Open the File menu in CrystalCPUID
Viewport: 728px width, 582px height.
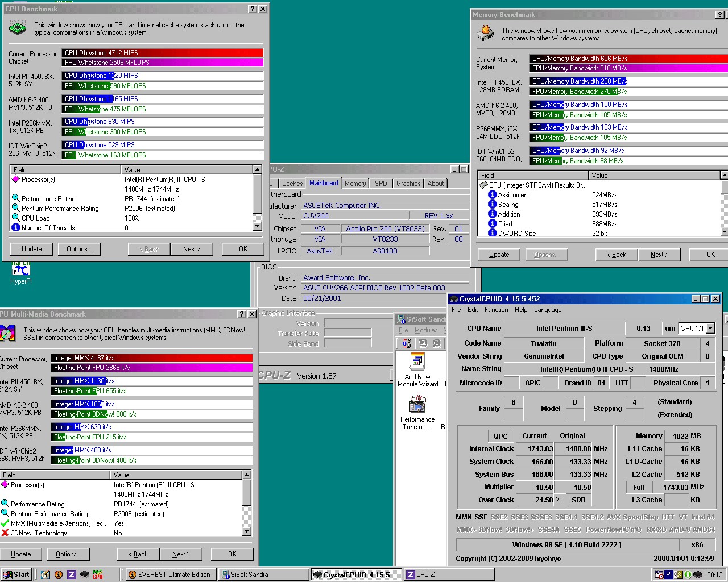[x=456, y=310]
